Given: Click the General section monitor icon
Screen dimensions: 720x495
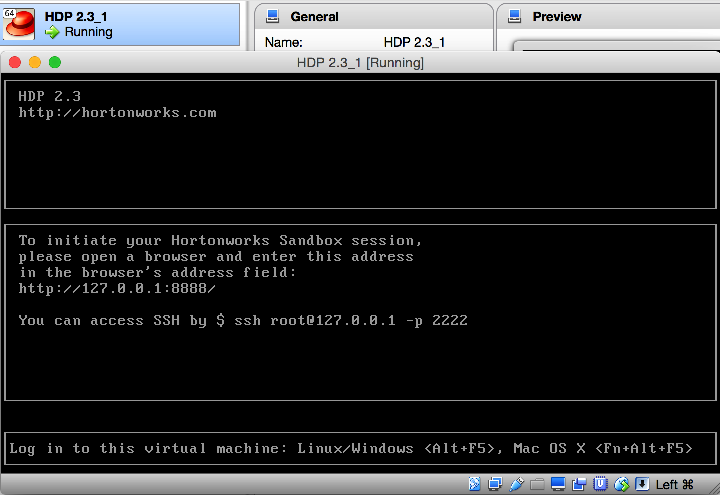Looking at the screenshot, I should point(273,17).
